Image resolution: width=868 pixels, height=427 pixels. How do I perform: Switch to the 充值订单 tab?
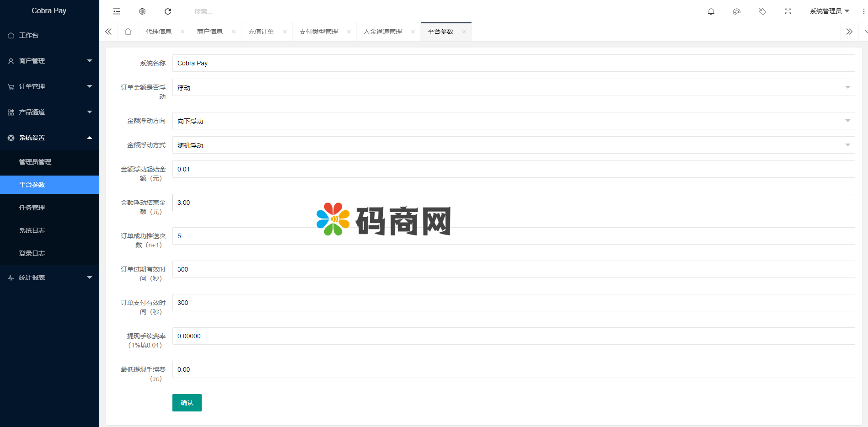(x=261, y=31)
